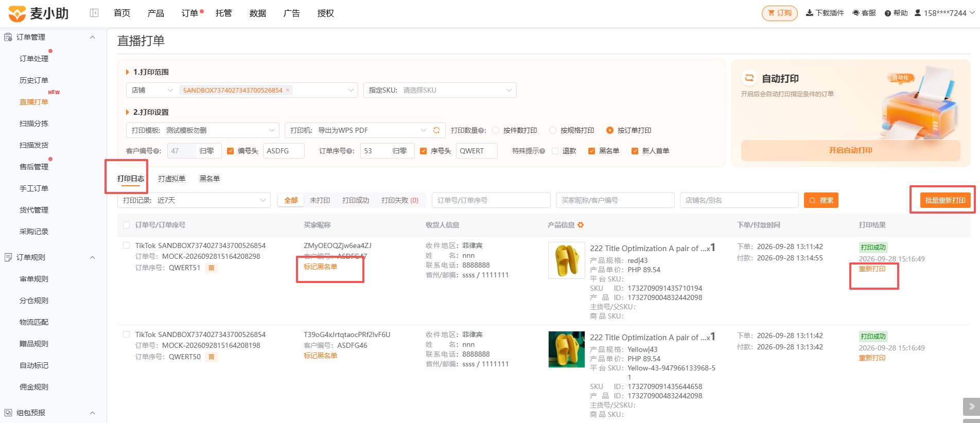The image size is (980, 423).
Task: Filter by 打印失败 (0) tab
Action: click(399, 200)
